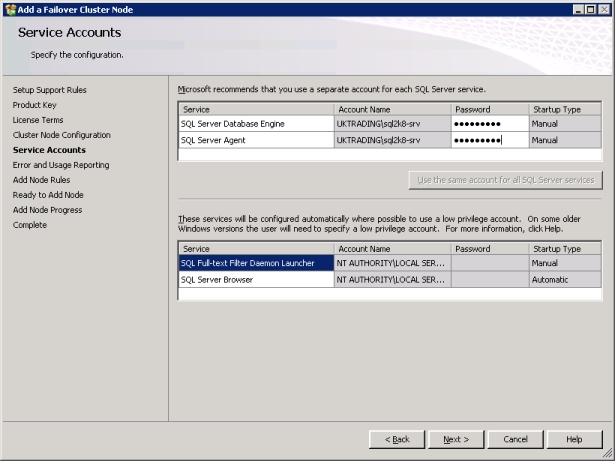
Task: Select Service Accounts step in sidebar
Action: [49, 150]
